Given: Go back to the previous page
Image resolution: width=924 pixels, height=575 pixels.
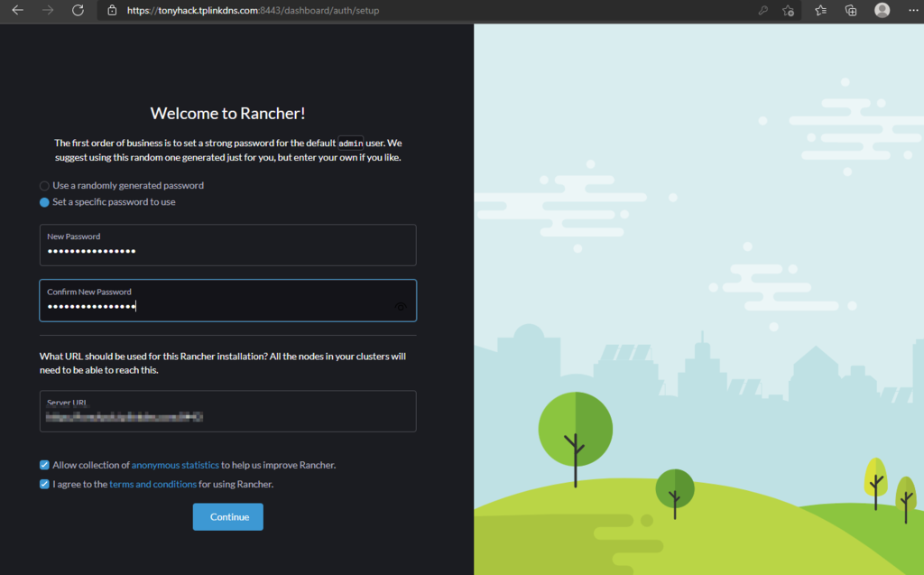Looking at the screenshot, I should point(18,10).
